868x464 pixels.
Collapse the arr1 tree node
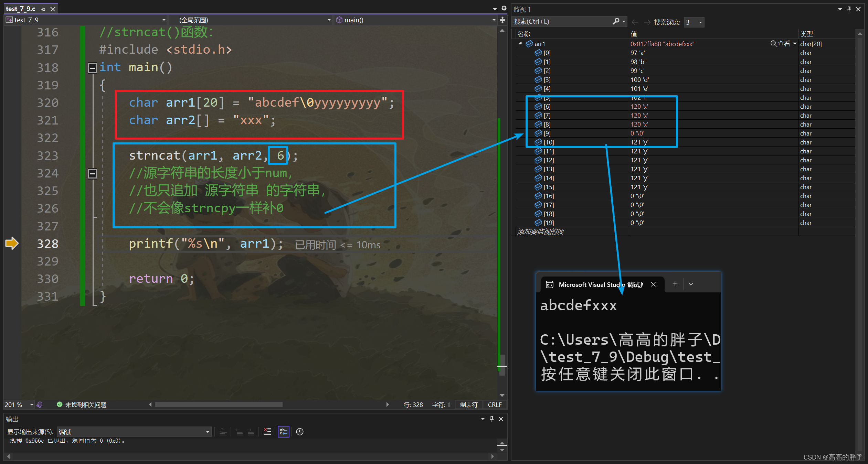point(520,44)
